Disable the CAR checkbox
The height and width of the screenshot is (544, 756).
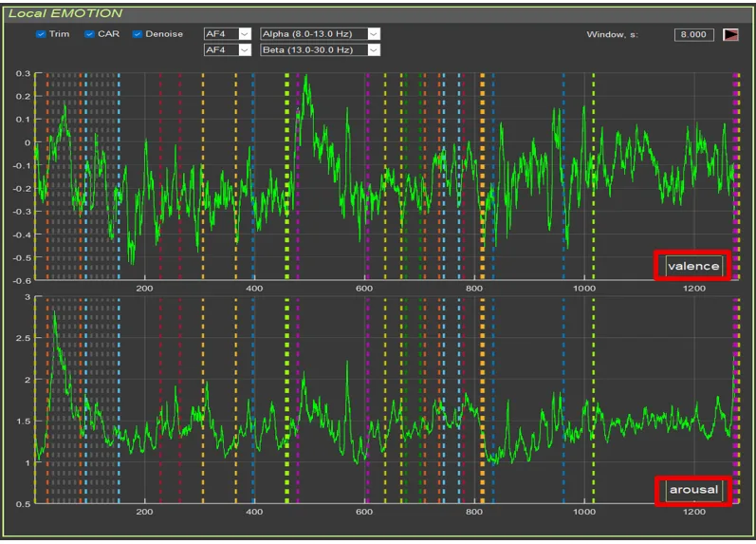coord(90,34)
